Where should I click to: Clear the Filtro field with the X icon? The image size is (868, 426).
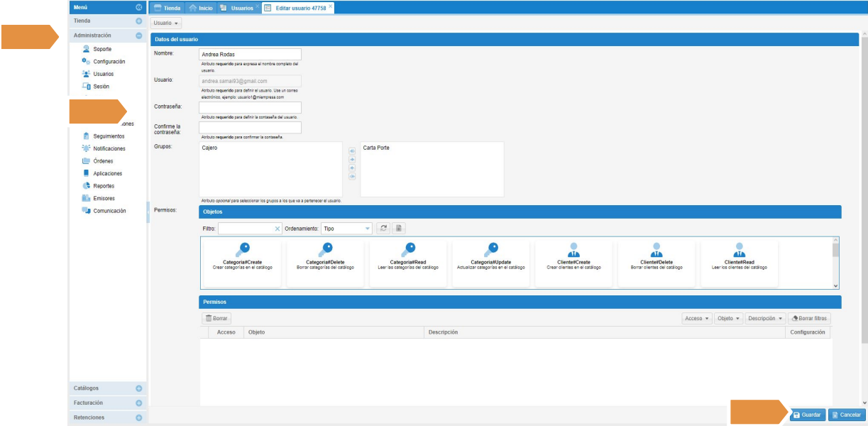tap(278, 229)
